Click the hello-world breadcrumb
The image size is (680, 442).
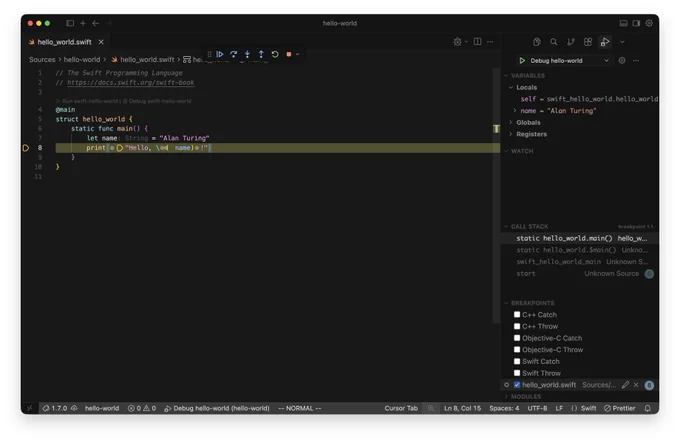point(82,59)
